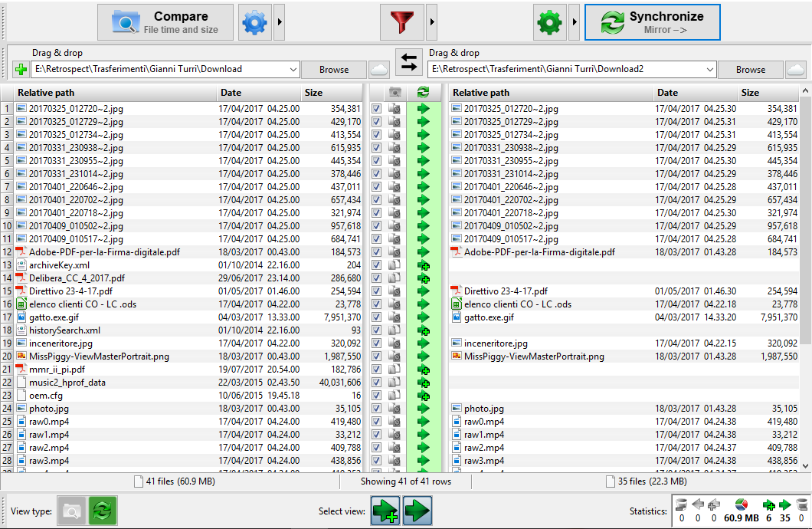The width and height of the screenshot is (812, 529).
Task: Select inceneritore.jpg in right list
Action: pos(496,343)
